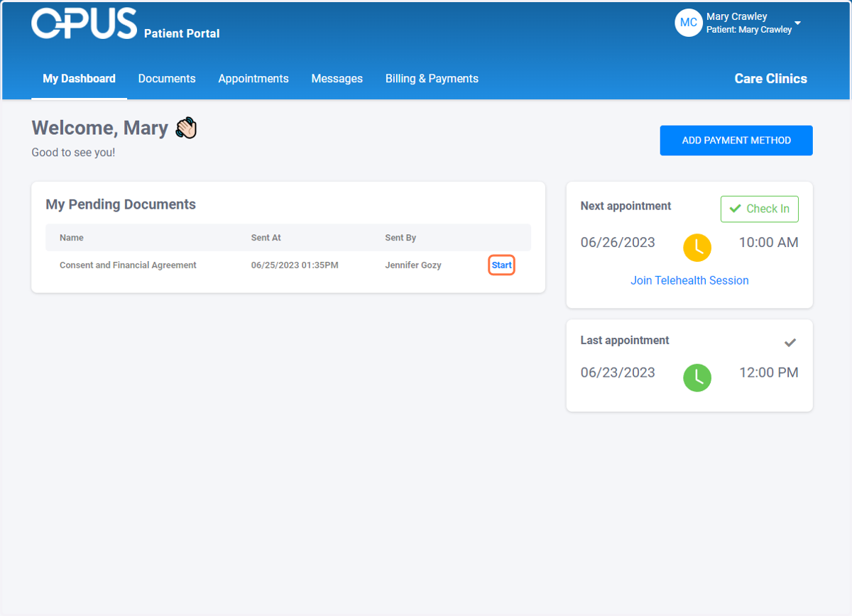Switch to the Documents tab
Image resolution: width=852 pixels, height=616 pixels.
pyautogui.click(x=167, y=79)
